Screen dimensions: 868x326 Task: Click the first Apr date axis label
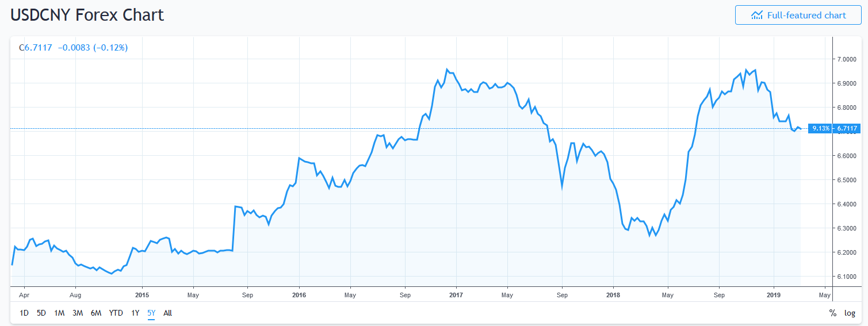coord(24,295)
